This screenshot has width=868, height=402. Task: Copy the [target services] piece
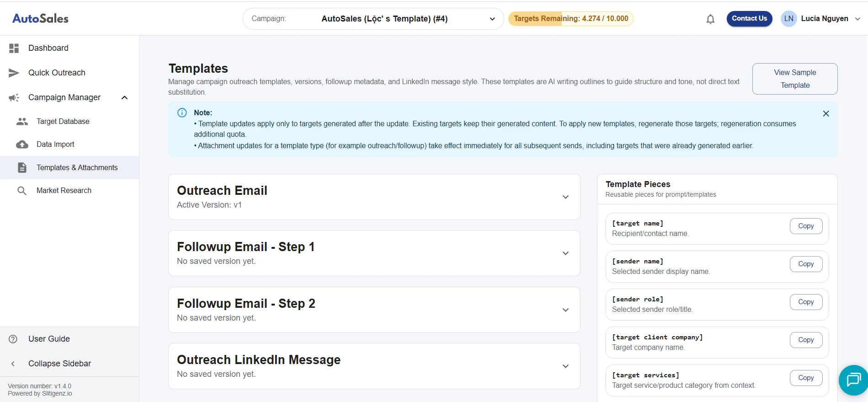[806, 378]
